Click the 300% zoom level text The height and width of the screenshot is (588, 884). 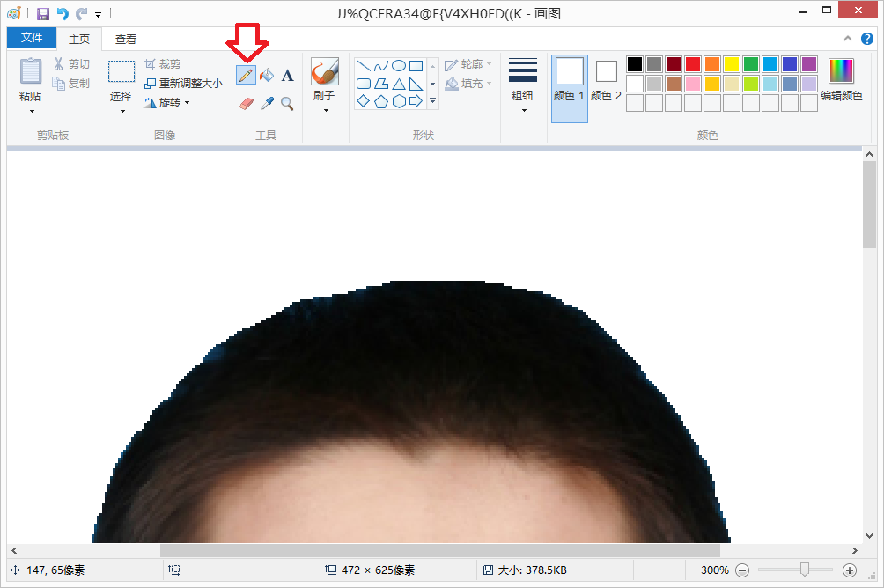[x=715, y=570]
